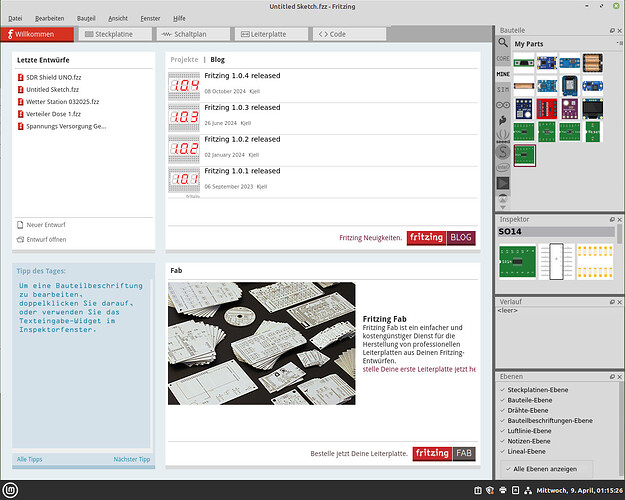Open the Arduino parts bin
The height and width of the screenshot is (500, 625).
[503, 105]
